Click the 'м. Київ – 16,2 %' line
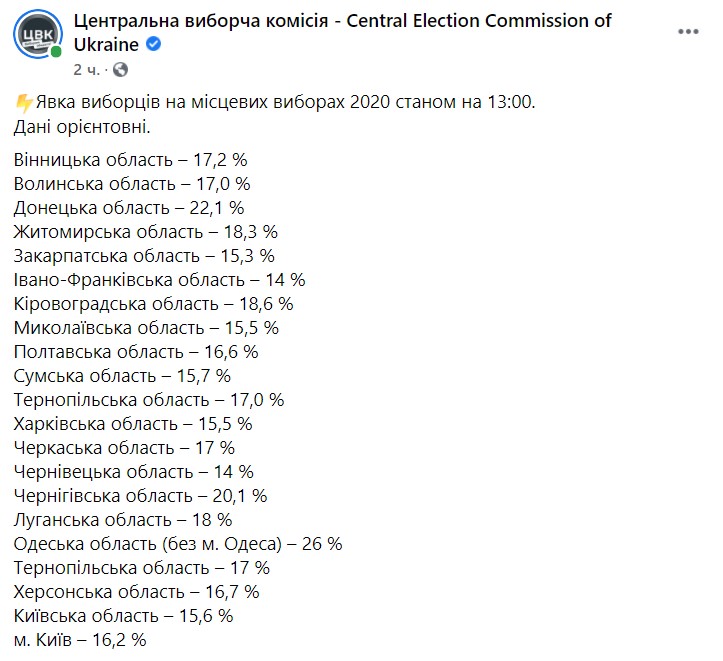723x661 pixels. pos(80,639)
